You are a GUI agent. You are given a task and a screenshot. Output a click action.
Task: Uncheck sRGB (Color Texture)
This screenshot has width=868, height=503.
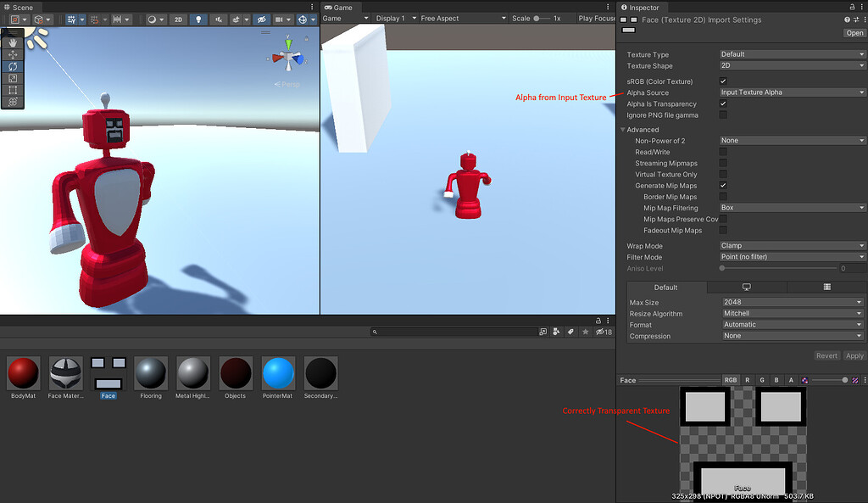pyautogui.click(x=723, y=81)
